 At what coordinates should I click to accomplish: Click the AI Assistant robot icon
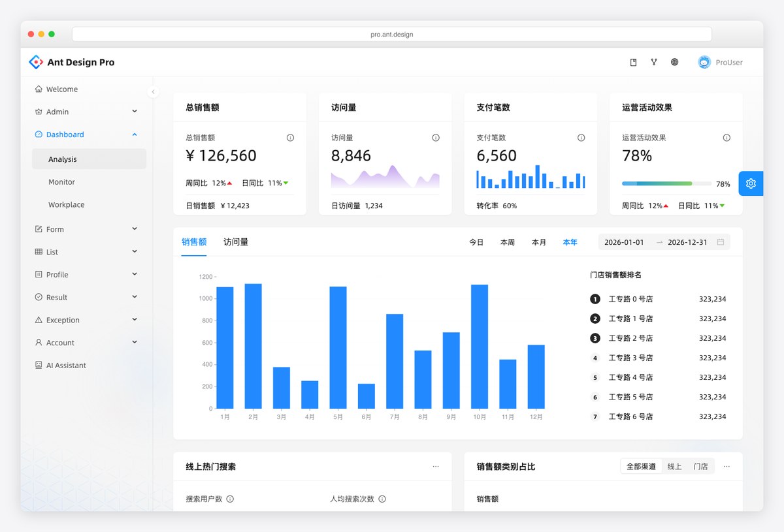coord(39,366)
